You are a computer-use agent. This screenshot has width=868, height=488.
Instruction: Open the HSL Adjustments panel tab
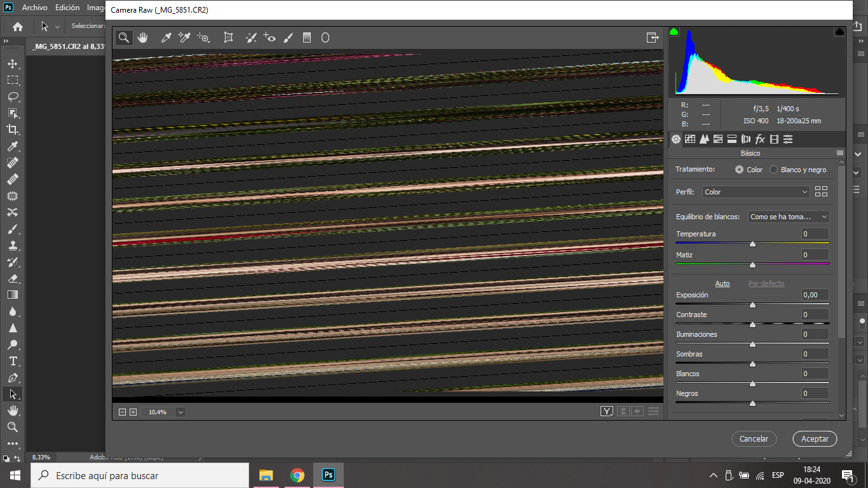pos(718,139)
